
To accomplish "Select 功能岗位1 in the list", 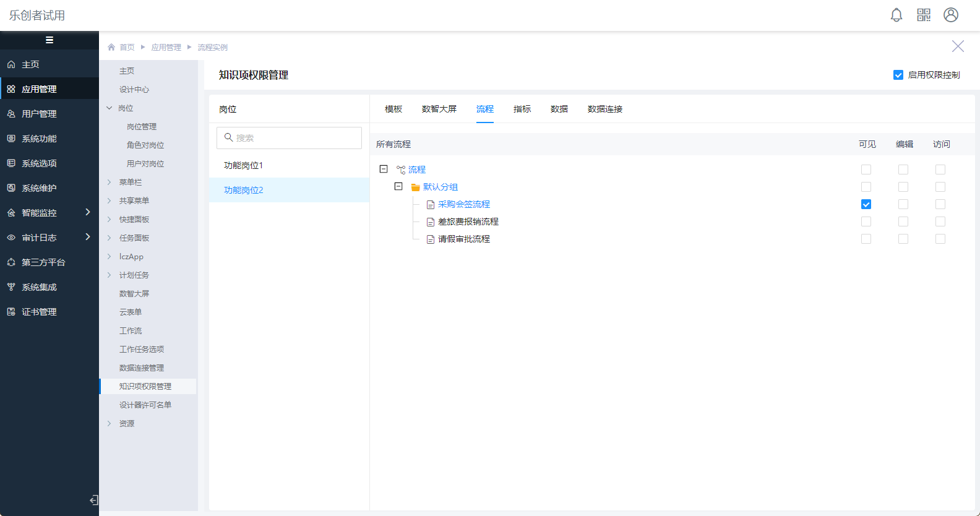I will (x=244, y=165).
